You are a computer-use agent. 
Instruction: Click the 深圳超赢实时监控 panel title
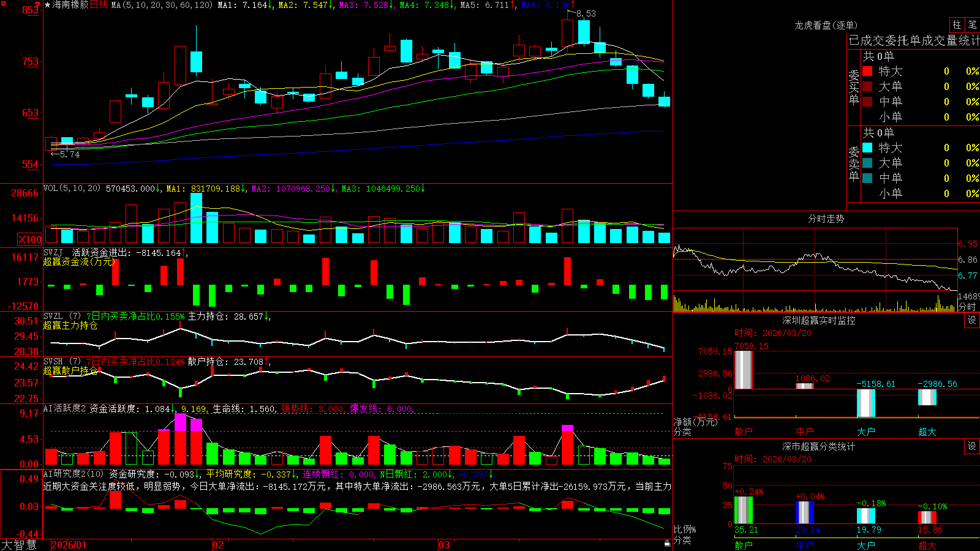[818, 320]
